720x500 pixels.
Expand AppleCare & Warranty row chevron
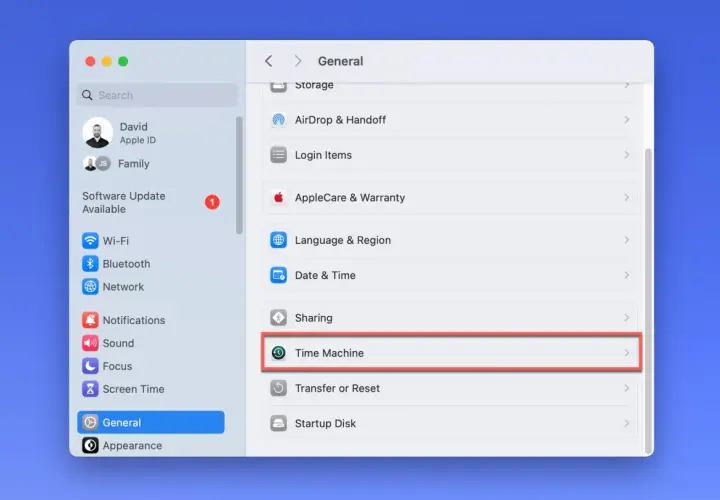(626, 197)
